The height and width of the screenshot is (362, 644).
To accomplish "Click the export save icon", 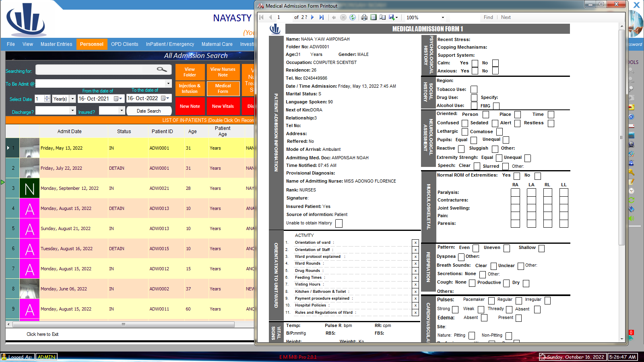I will click(x=391, y=17).
